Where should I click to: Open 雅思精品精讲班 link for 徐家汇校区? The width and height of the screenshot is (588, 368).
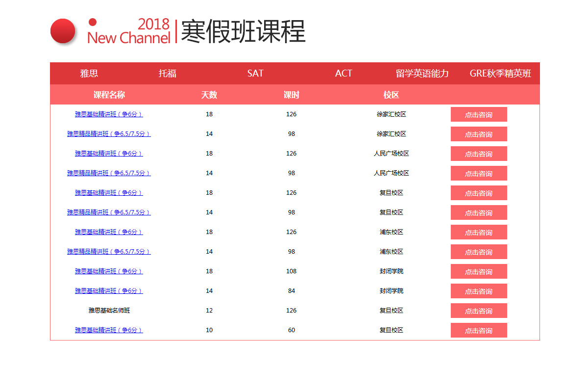click(109, 134)
